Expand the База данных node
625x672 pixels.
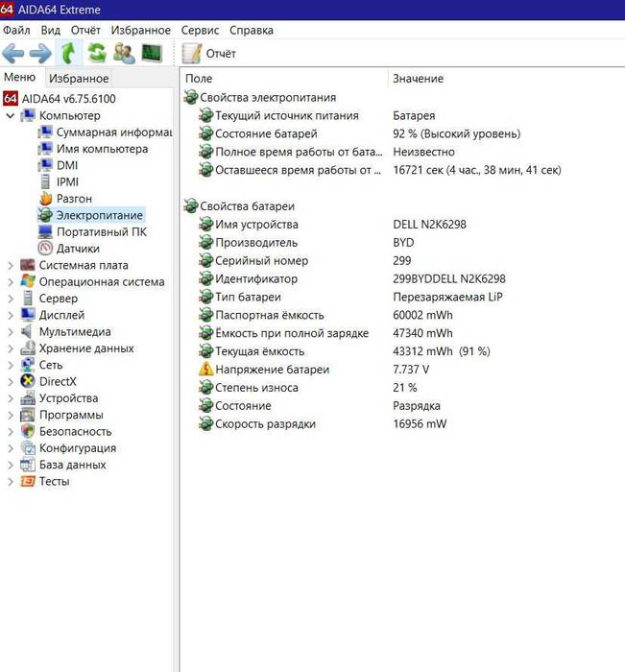click(11, 465)
